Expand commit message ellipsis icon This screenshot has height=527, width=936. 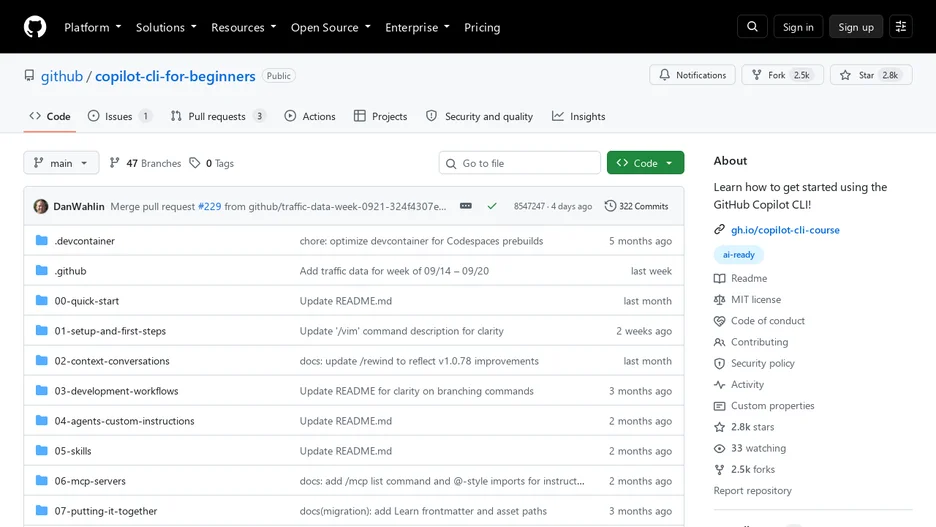pos(466,206)
